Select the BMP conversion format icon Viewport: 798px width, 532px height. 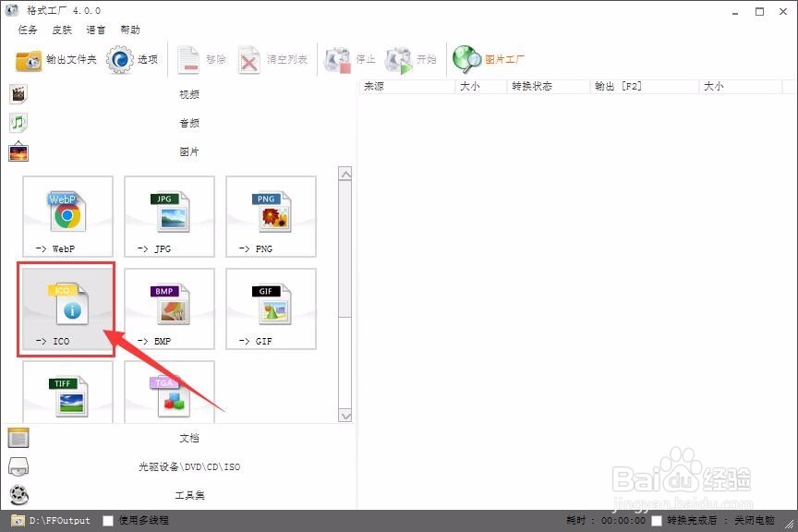click(168, 308)
